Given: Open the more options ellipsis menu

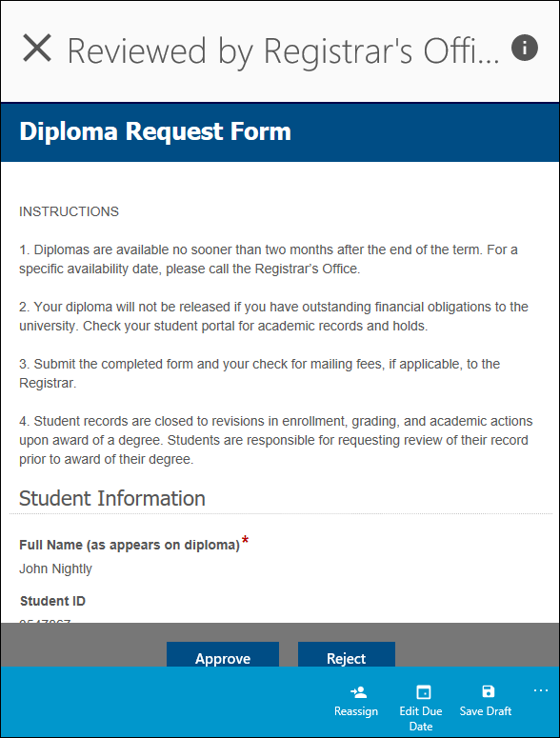Looking at the screenshot, I should click(541, 690).
